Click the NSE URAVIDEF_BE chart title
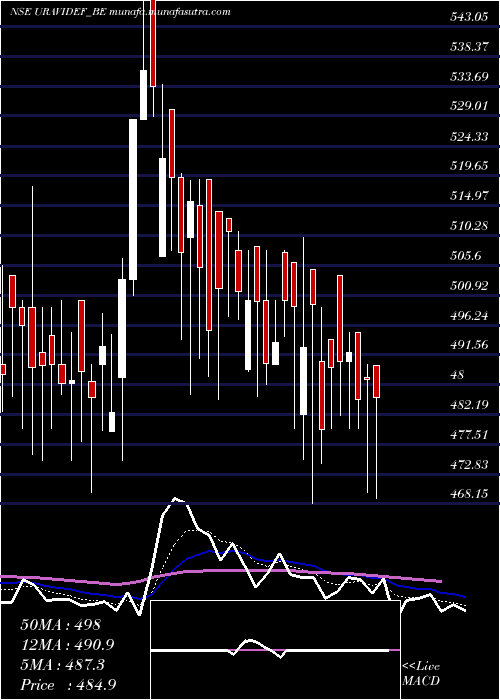The height and width of the screenshot is (700, 500). point(58,12)
